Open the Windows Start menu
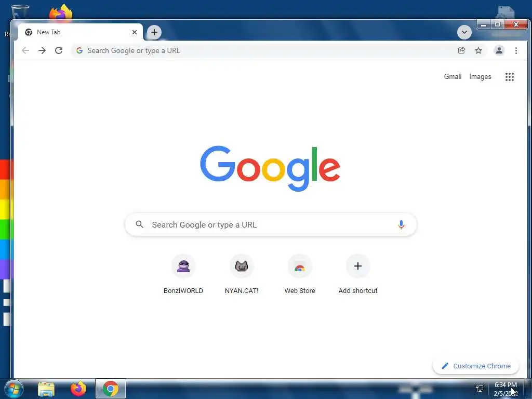 coord(14,389)
